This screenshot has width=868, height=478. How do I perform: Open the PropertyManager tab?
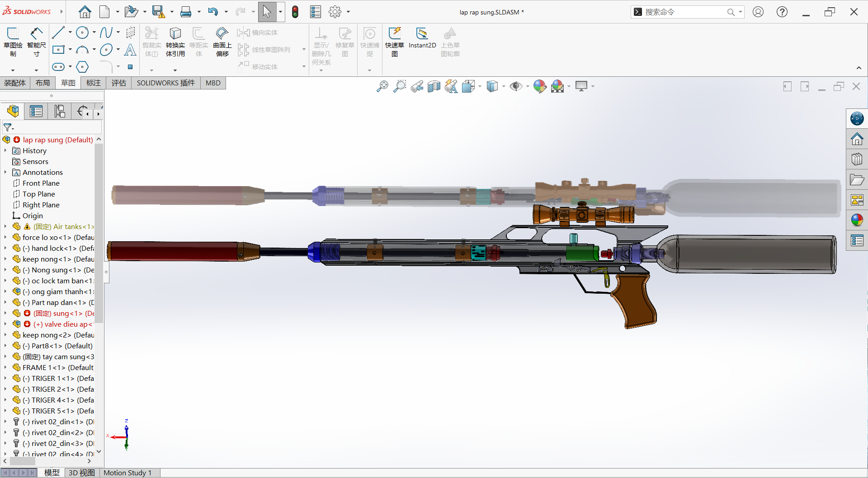36,111
